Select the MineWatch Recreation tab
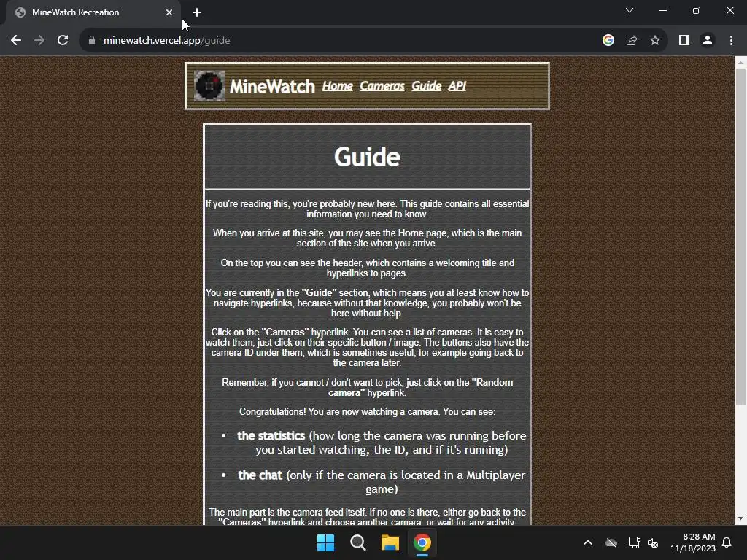Screen dimensions: 747x560 tap(93, 12)
